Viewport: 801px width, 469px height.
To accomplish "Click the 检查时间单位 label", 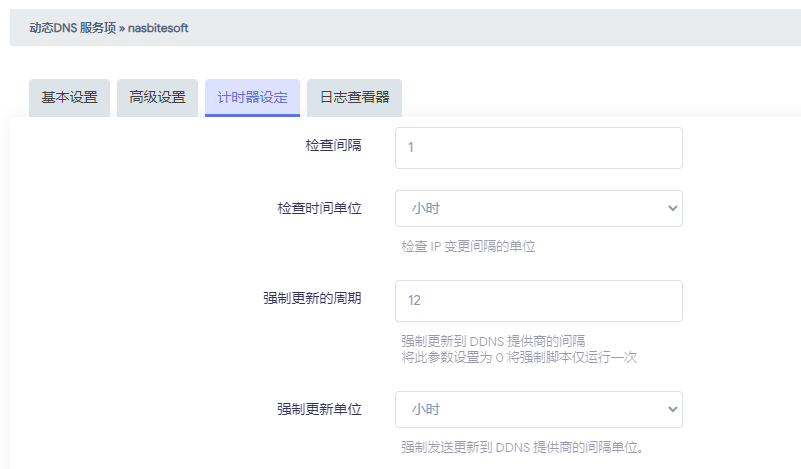I will click(319, 208).
